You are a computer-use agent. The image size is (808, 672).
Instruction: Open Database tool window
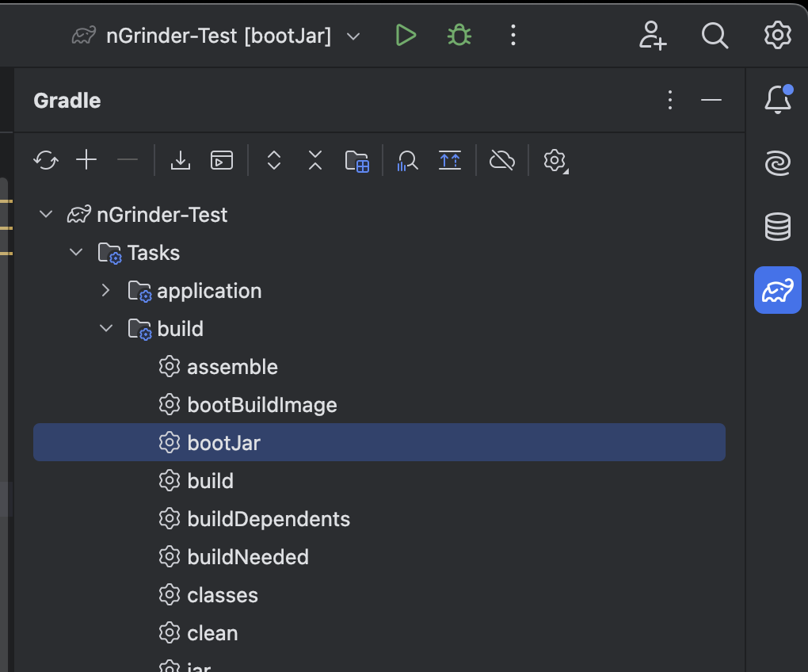[778, 227]
